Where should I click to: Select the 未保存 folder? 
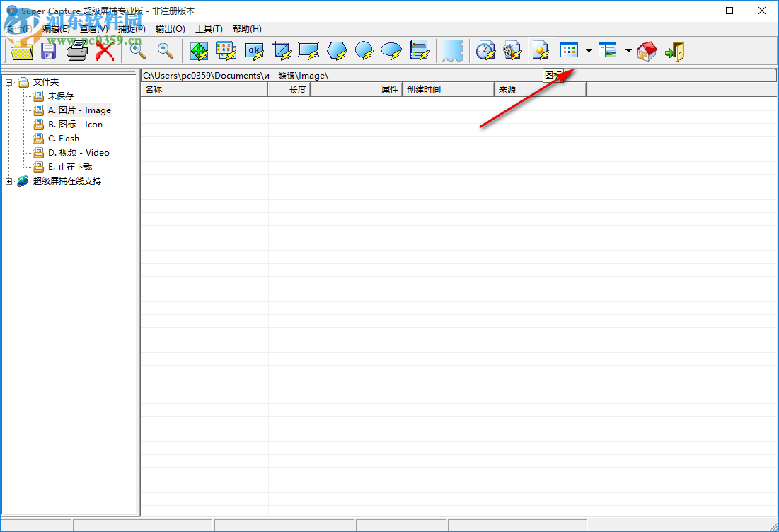point(61,96)
